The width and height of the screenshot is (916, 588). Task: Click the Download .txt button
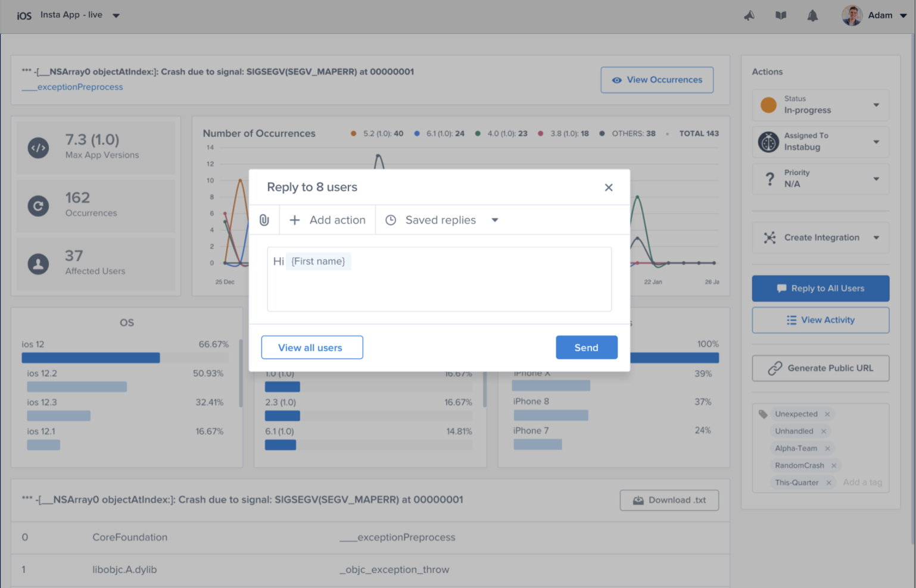(x=669, y=501)
